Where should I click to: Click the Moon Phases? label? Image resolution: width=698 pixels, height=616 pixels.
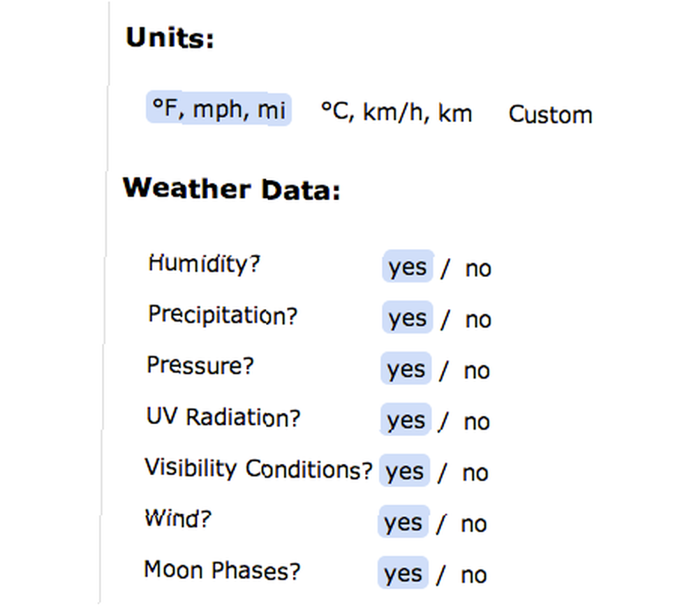(x=222, y=570)
